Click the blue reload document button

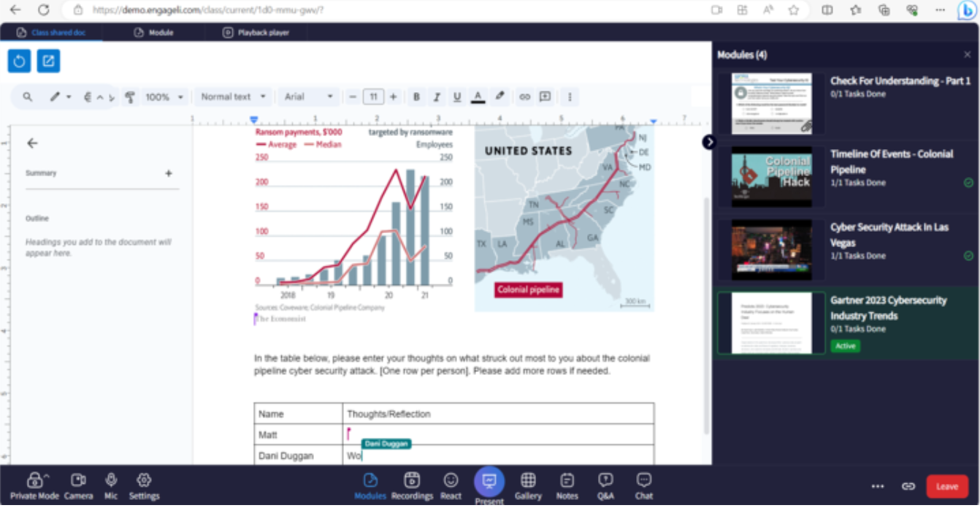tap(19, 61)
